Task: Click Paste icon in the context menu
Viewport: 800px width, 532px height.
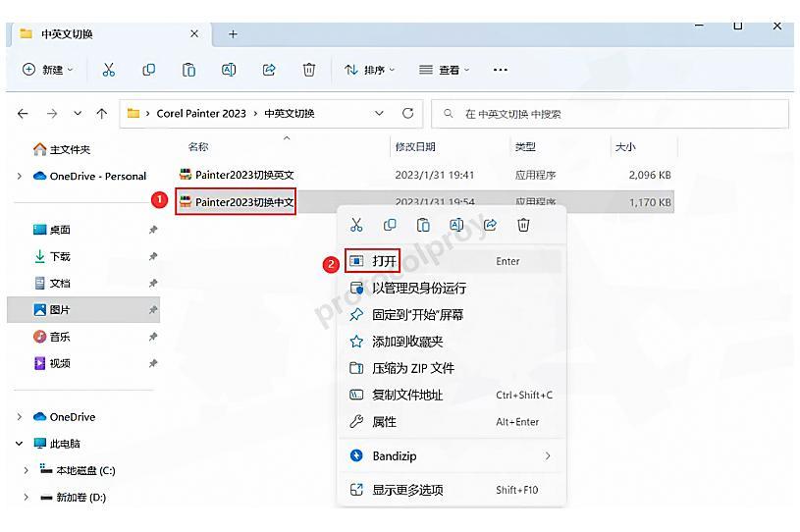Action: (423, 225)
